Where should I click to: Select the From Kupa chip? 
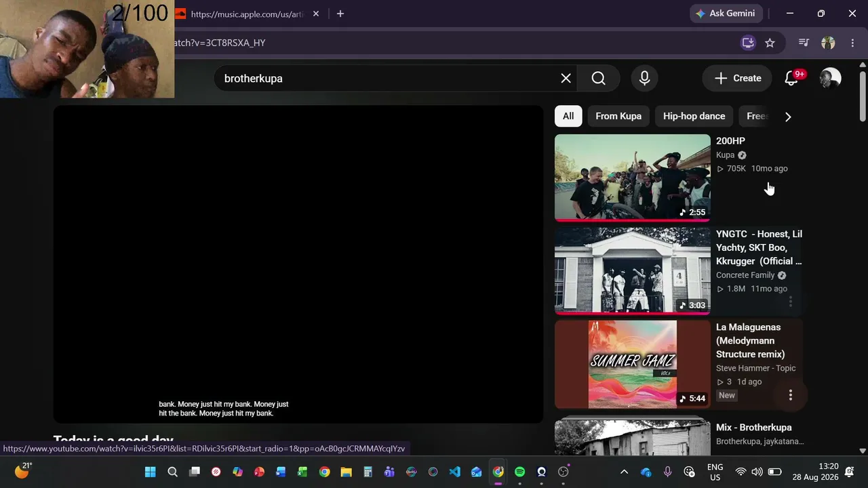coord(618,117)
